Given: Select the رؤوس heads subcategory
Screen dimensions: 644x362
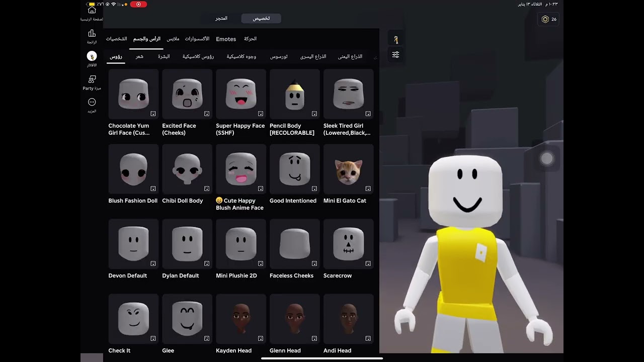Looking at the screenshot, I should (116, 57).
